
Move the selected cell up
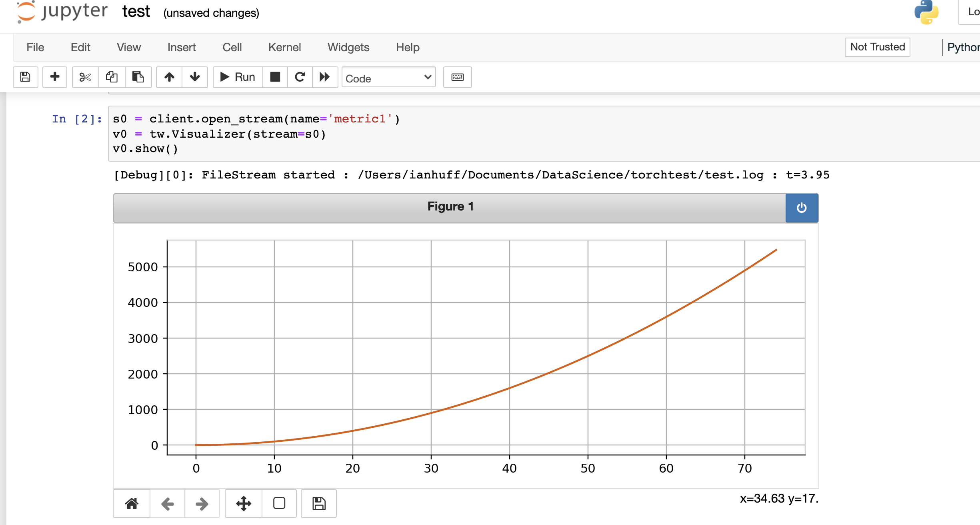[169, 77]
